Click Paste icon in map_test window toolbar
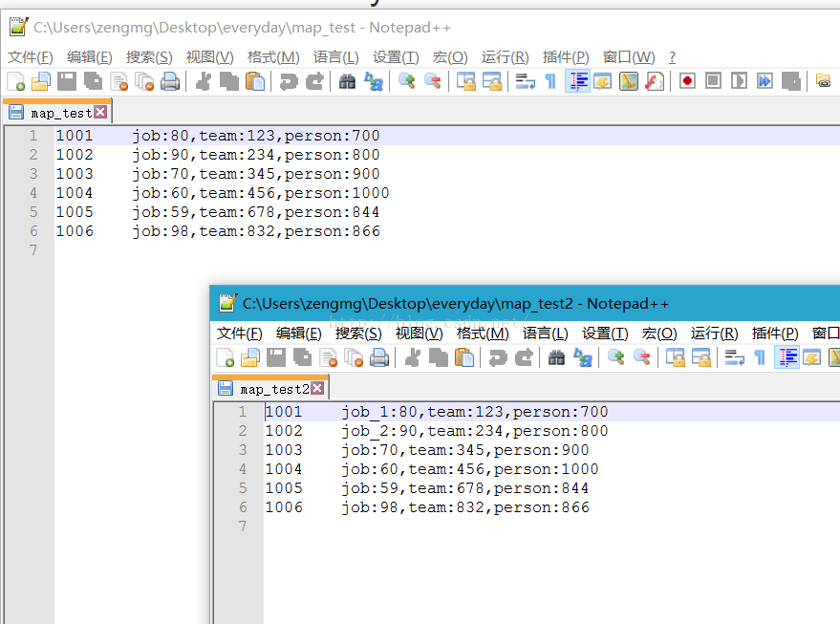The image size is (840, 624). point(255,81)
